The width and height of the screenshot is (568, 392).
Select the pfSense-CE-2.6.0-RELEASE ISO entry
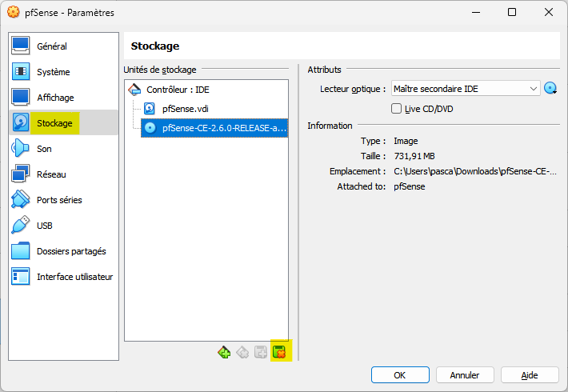214,128
